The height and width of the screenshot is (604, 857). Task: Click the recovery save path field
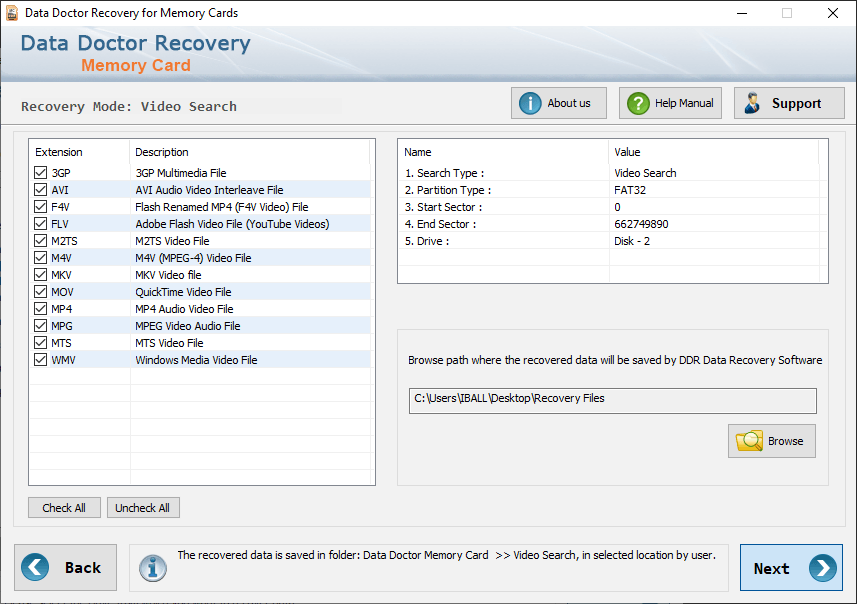pos(613,401)
